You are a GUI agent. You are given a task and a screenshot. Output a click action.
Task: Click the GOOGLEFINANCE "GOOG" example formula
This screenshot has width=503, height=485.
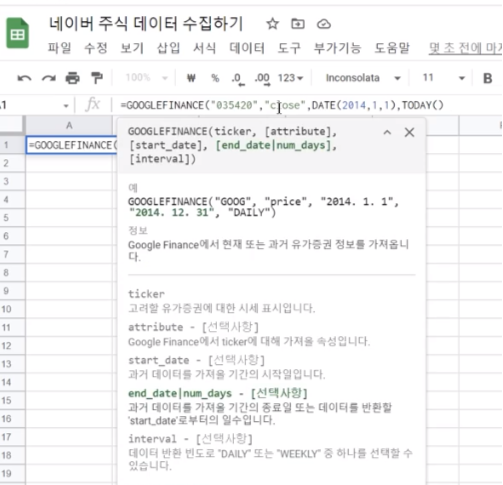263,207
